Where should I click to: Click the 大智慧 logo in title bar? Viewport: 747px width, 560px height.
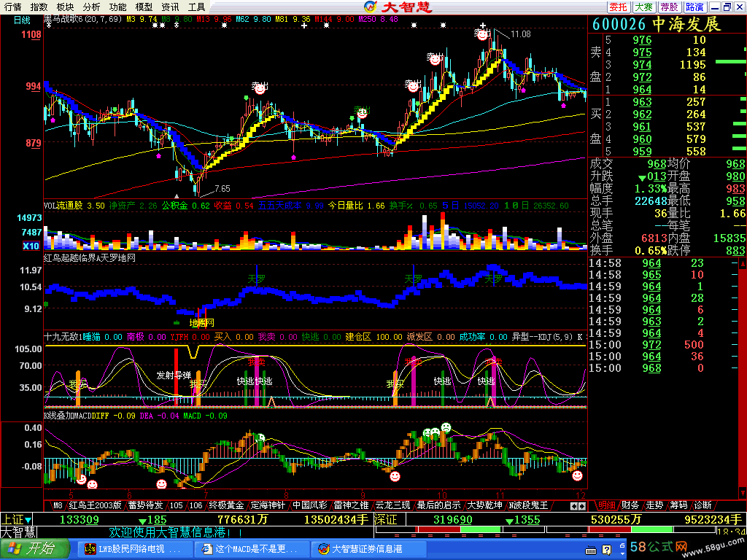pos(398,7)
